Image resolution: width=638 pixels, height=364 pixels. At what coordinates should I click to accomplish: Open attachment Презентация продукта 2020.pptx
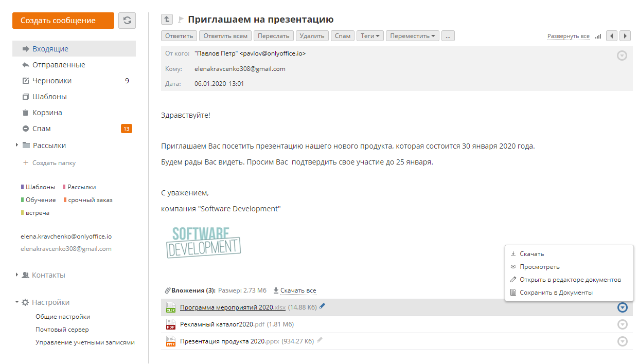point(229,341)
